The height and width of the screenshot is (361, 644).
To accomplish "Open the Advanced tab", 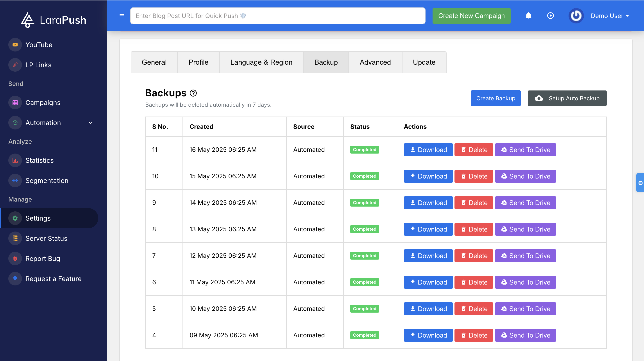I will pos(375,62).
